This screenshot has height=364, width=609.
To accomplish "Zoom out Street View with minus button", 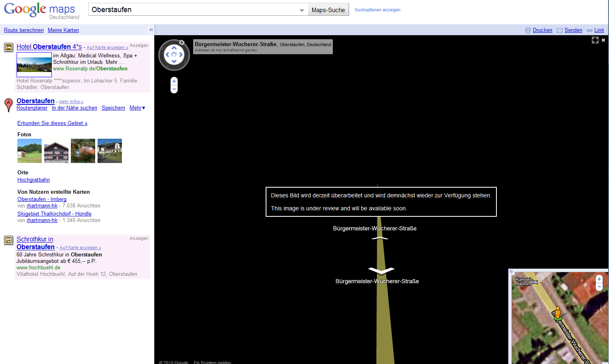I will click(x=174, y=89).
